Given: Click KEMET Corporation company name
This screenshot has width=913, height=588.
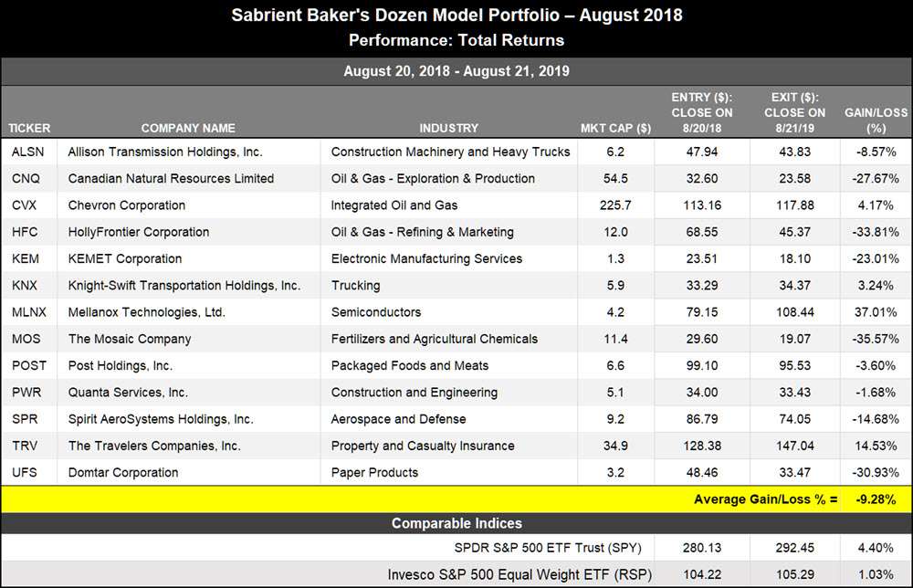Looking at the screenshot, I should click(124, 259).
